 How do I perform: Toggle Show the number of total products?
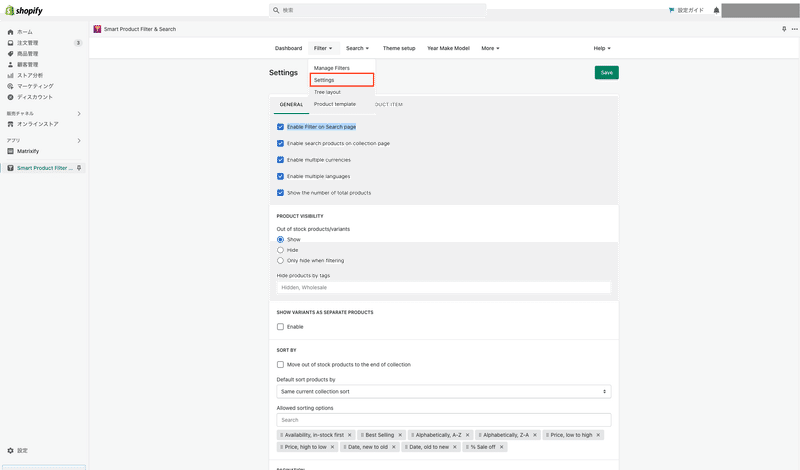(x=280, y=193)
